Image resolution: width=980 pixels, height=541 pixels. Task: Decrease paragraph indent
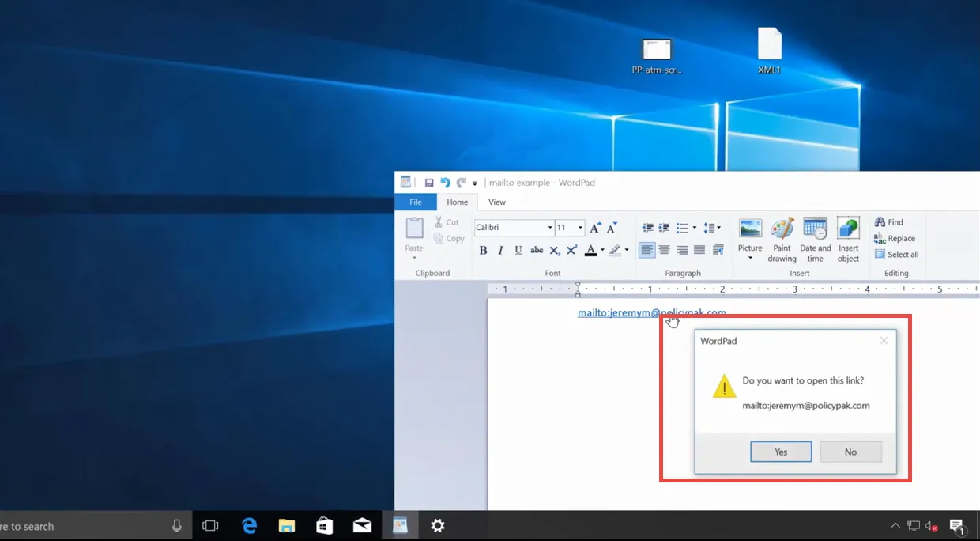[x=647, y=228]
